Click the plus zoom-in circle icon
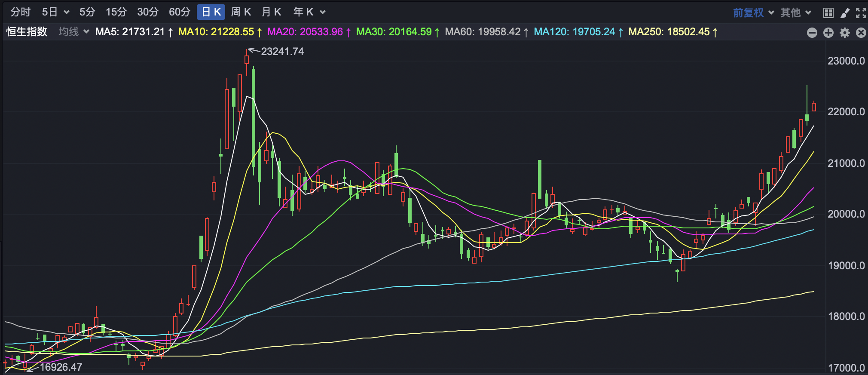868x375 pixels. click(828, 33)
